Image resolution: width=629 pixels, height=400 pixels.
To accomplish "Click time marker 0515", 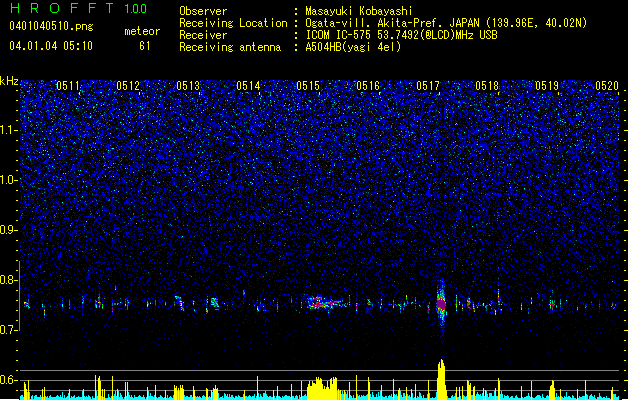I will coord(308,85).
